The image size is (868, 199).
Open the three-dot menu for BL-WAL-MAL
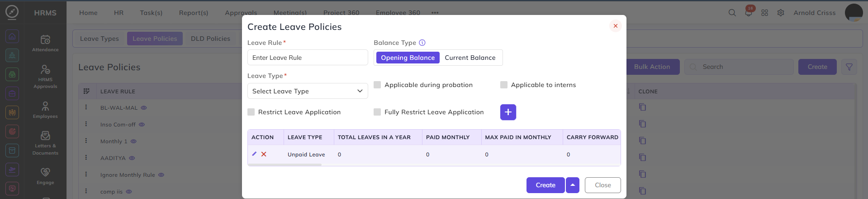pyautogui.click(x=86, y=107)
